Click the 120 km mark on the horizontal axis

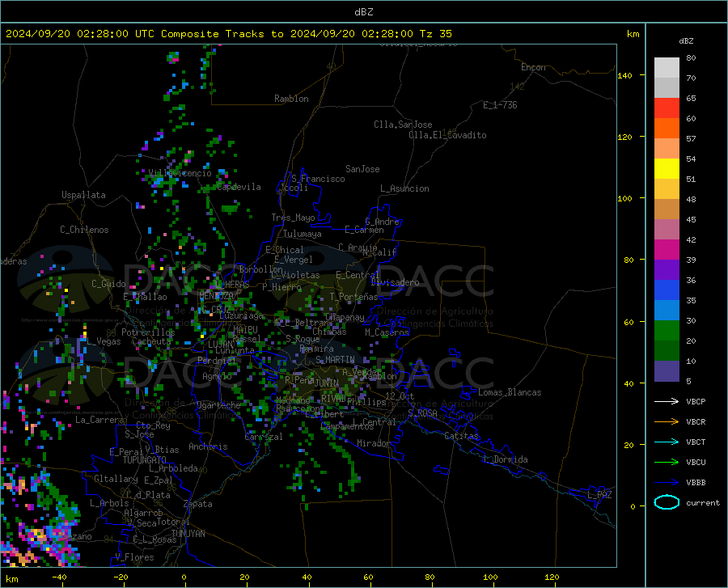(552, 577)
